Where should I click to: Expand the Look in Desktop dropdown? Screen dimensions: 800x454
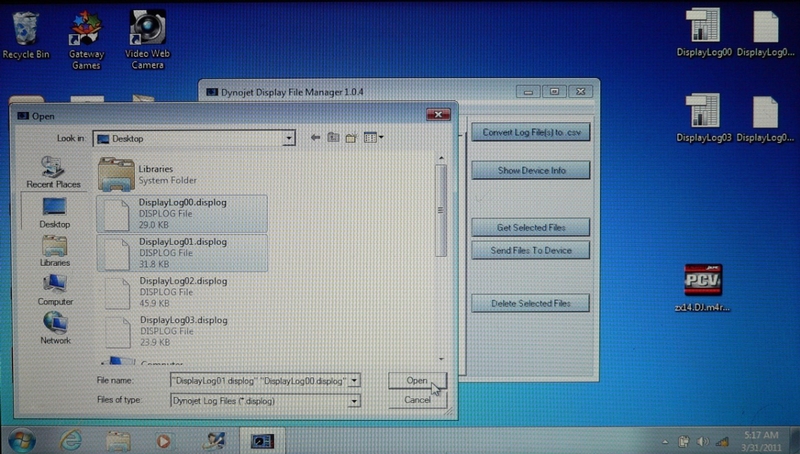click(289, 139)
